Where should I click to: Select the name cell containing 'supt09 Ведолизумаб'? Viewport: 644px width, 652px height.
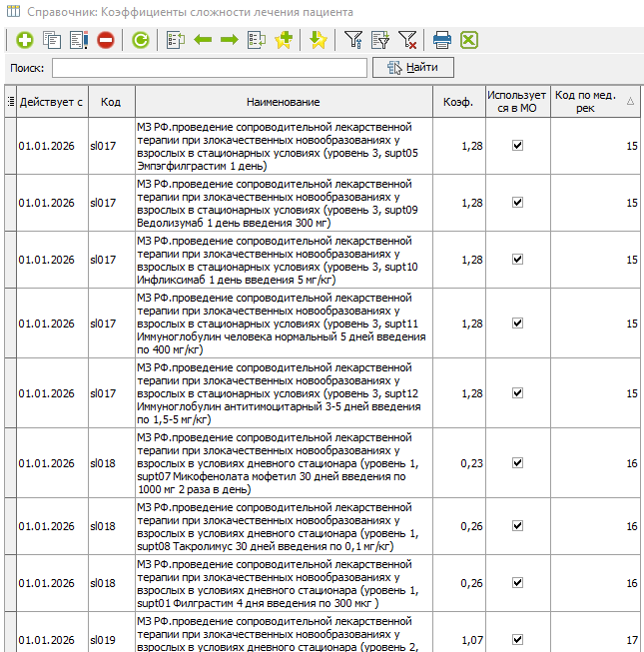[x=284, y=203]
